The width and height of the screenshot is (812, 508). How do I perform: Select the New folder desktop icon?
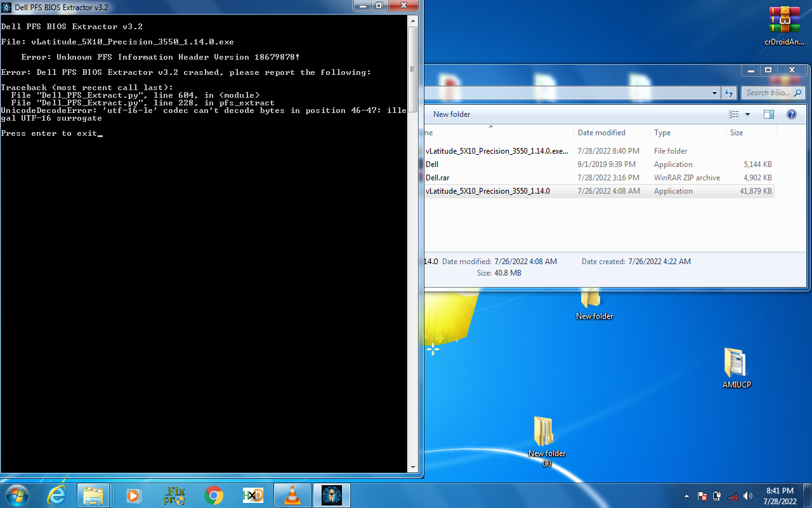point(594,305)
